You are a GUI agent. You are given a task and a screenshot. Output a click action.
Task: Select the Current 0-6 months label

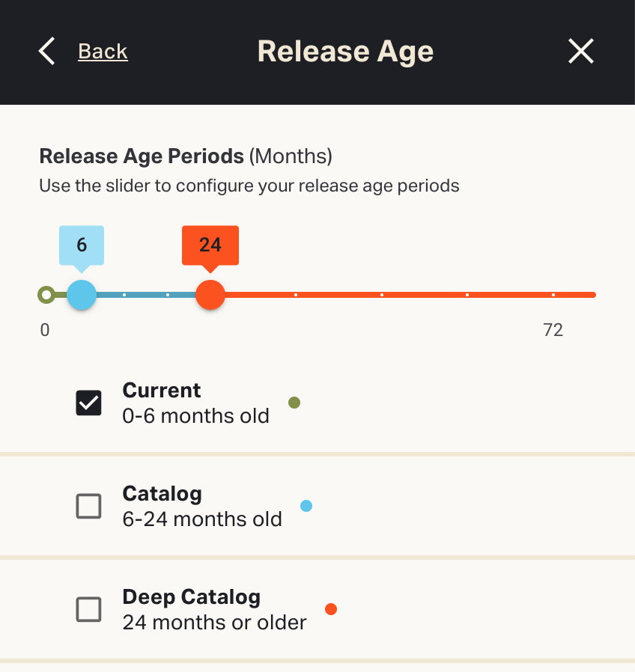pyautogui.click(x=195, y=403)
